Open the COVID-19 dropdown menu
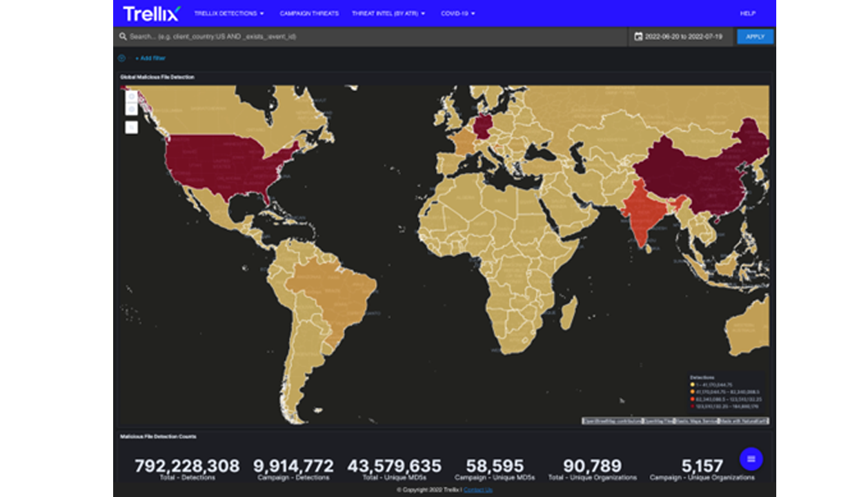This screenshot has width=868, height=497. (x=458, y=13)
